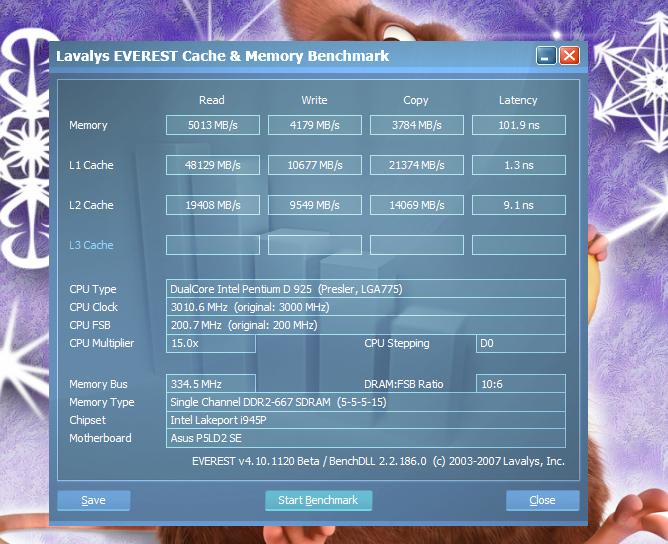668x544 pixels.
Task: Select Memory Latency value 101.9 ns
Action: click(519, 125)
